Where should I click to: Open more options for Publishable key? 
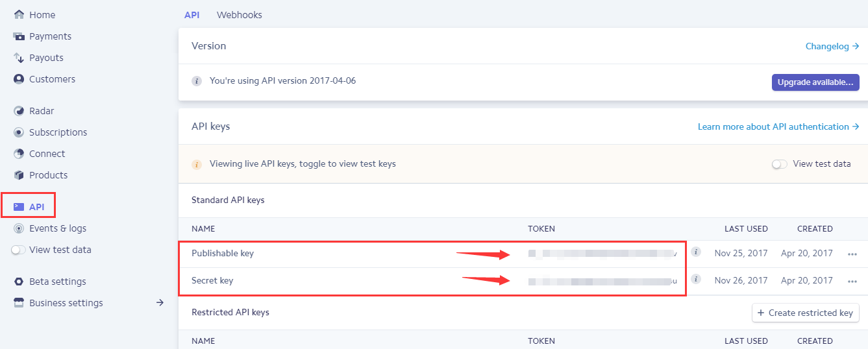(852, 254)
